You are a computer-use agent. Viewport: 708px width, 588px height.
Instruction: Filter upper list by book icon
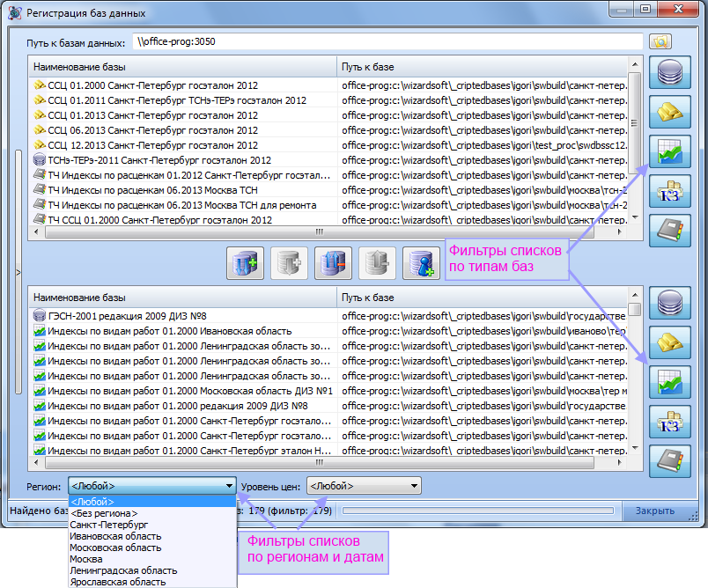tap(670, 231)
